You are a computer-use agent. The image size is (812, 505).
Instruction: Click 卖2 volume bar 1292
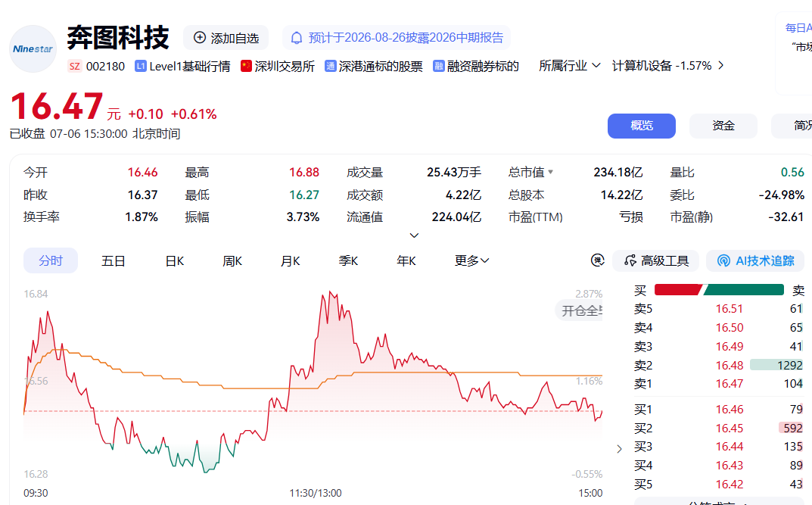(776, 365)
